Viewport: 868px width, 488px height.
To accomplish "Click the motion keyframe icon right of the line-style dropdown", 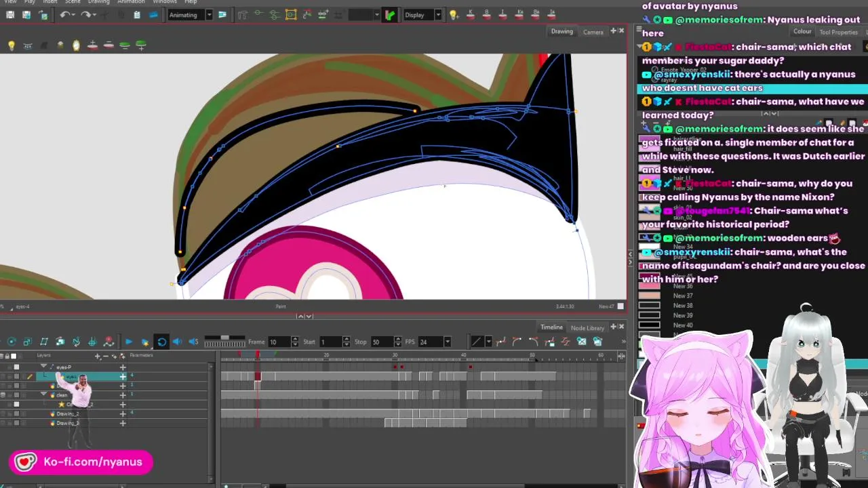I will tap(501, 342).
